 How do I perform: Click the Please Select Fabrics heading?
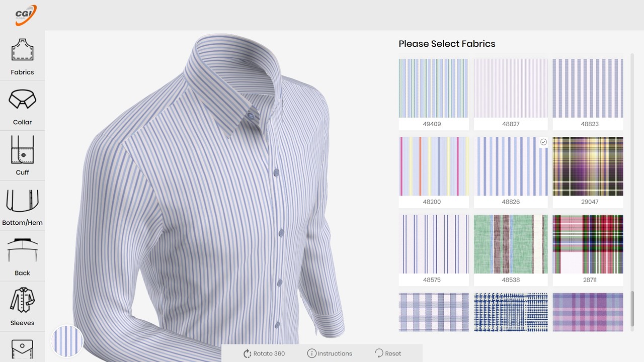(x=447, y=44)
